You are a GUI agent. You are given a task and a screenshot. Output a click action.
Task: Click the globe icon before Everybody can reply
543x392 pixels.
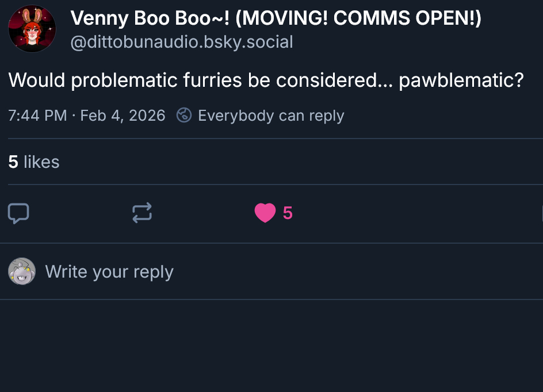[184, 116]
